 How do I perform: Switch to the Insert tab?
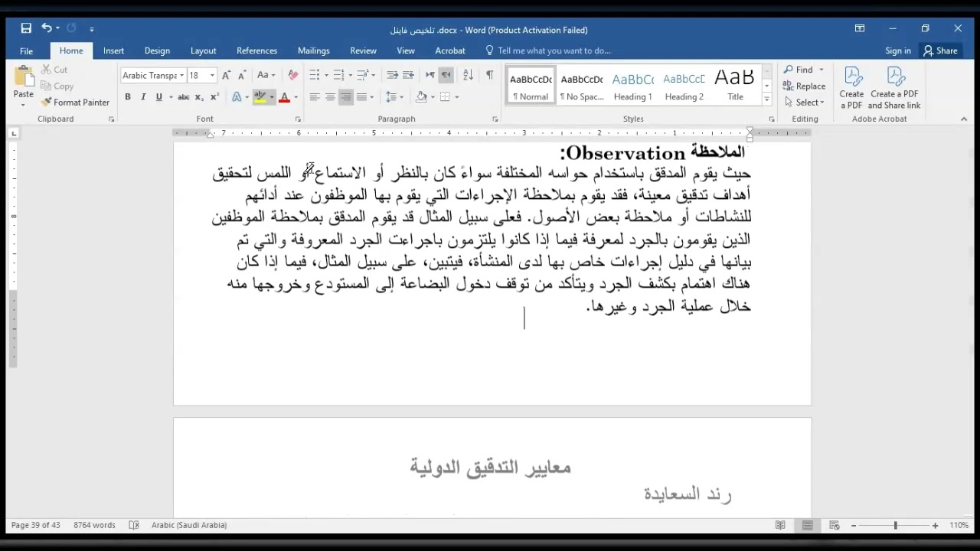coord(113,51)
